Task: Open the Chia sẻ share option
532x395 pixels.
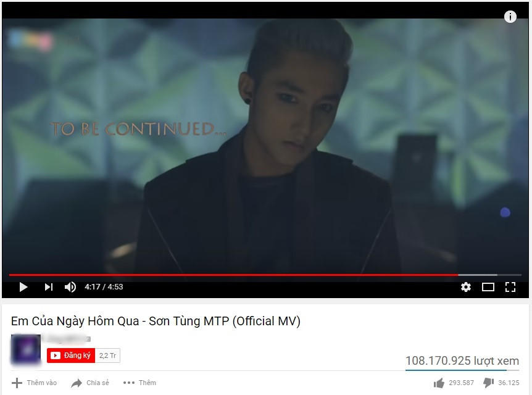Action: pos(90,383)
